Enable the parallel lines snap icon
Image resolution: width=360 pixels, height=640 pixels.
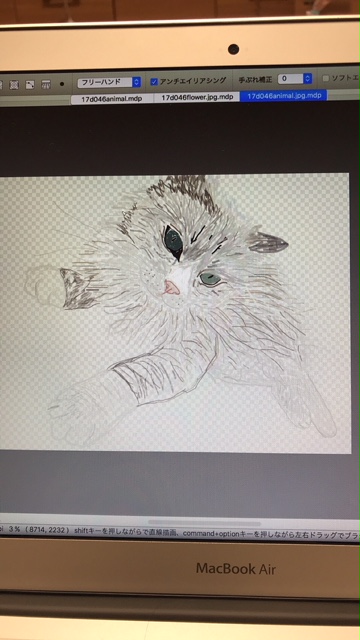pyautogui.click(x=46, y=84)
